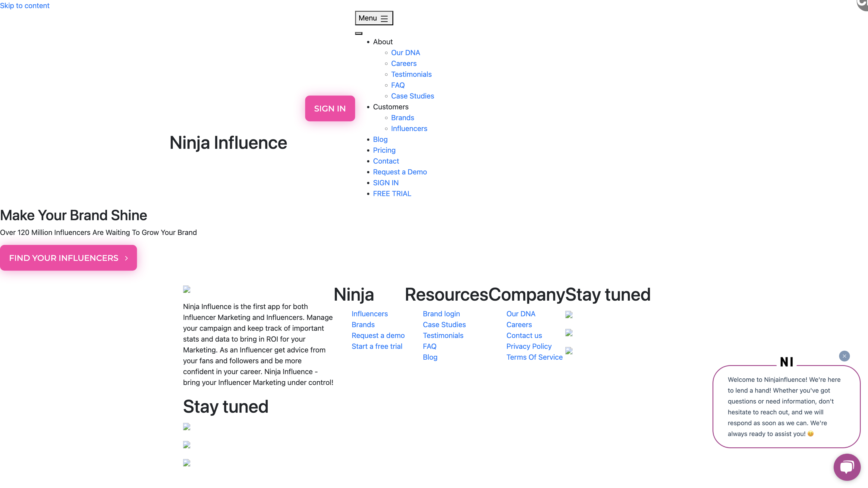This screenshot has width=868, height=488.
Task: Open the Terms Of Service link
Action: 534,357
